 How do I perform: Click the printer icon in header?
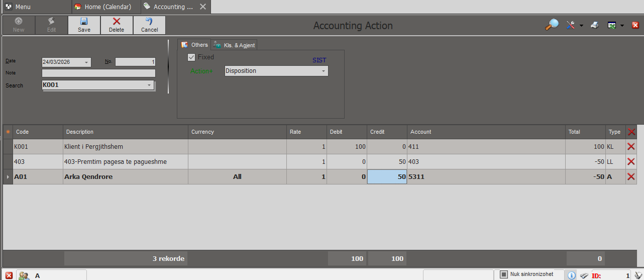point(595,25)
